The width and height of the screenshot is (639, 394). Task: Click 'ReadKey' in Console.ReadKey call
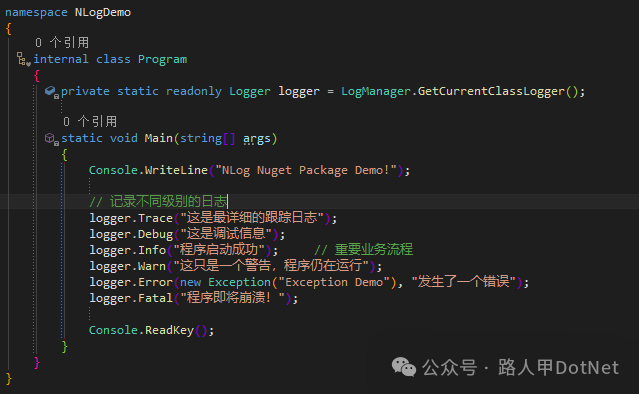[x=170, y=330]
